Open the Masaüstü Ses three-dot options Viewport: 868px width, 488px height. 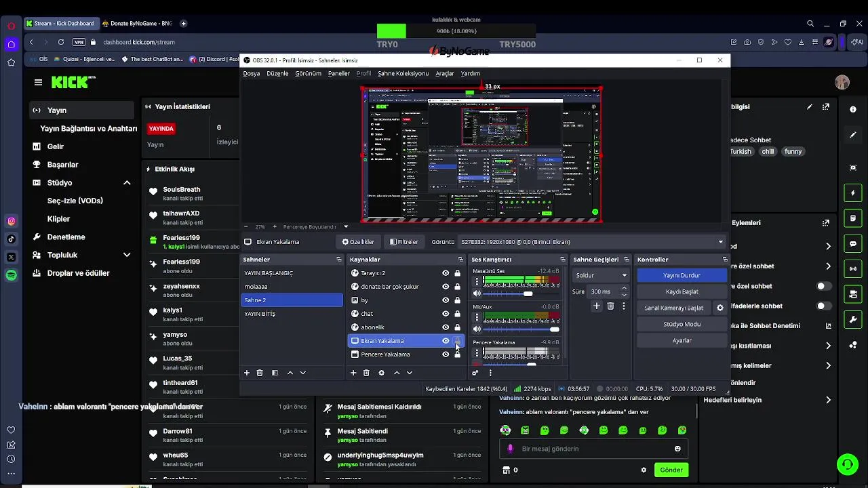477,281
